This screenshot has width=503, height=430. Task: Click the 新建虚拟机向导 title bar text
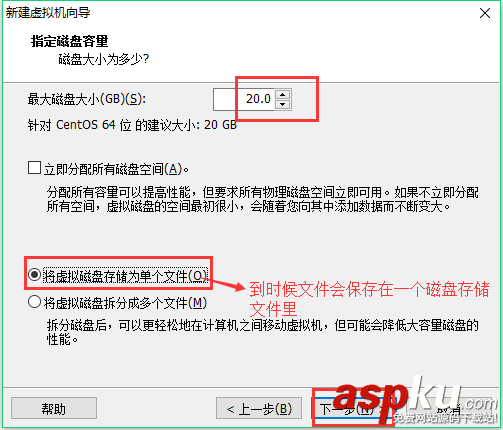[x=48, y=13]
